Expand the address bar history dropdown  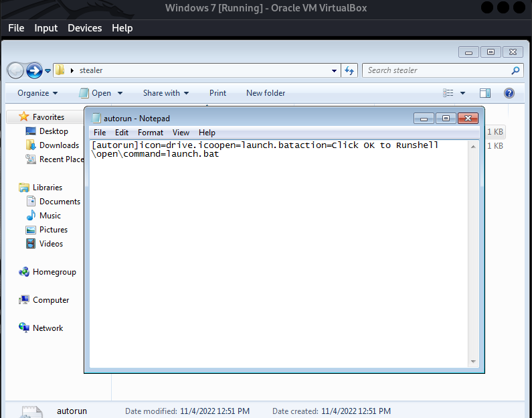(x=334, y=70)
